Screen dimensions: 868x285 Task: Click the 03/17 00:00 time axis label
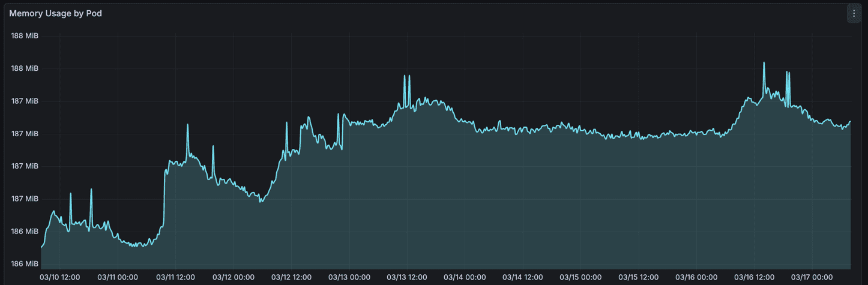click(x=812, y=277)
